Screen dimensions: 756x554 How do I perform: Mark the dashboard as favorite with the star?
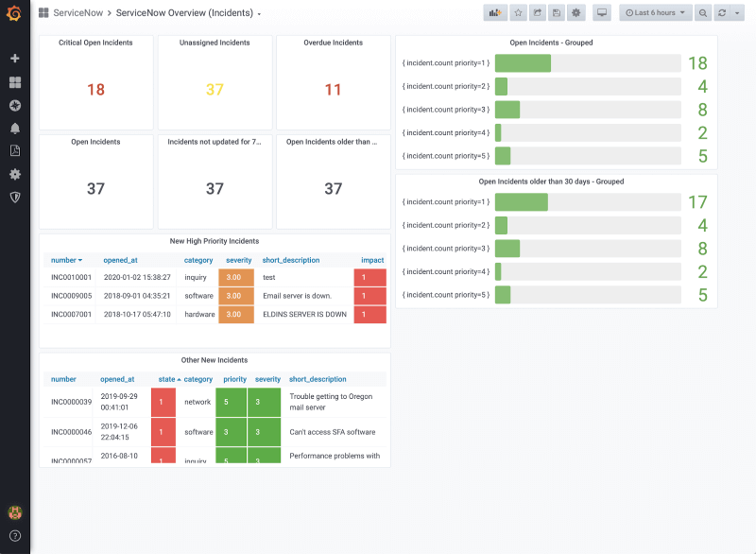pyautogui.click(x=517, y=12)
